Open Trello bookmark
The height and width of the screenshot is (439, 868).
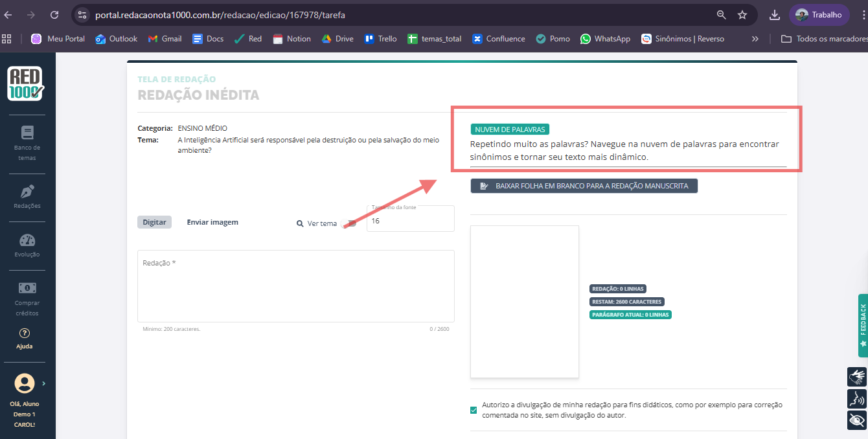[x=381, y=39]
